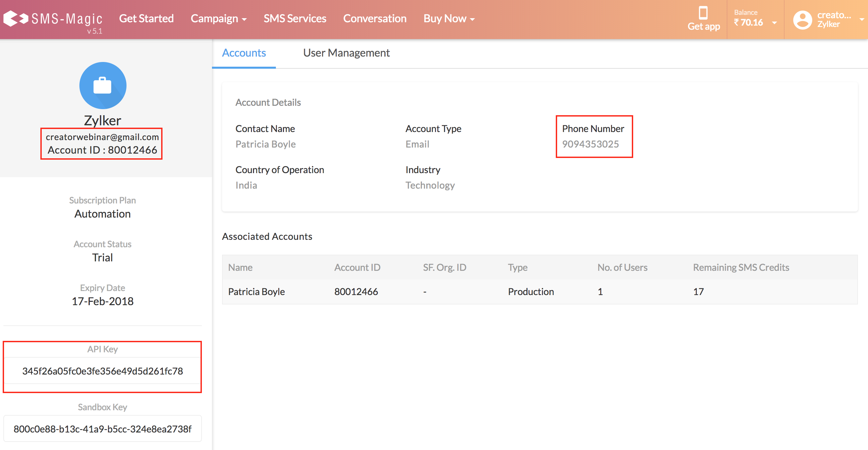Expand the Buy Now dropdown menu
This screenshot has width=868, height=450.
[448, 19]
